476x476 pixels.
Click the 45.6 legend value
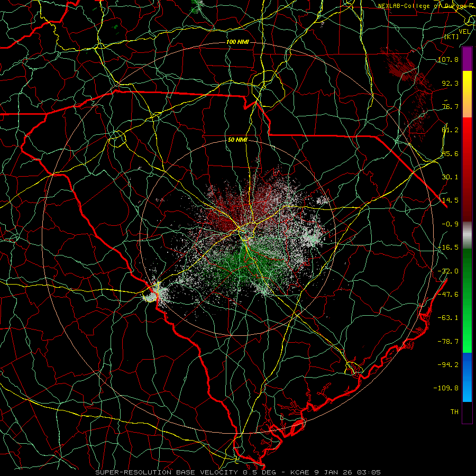pyautogui.click(x=450, y=153)
